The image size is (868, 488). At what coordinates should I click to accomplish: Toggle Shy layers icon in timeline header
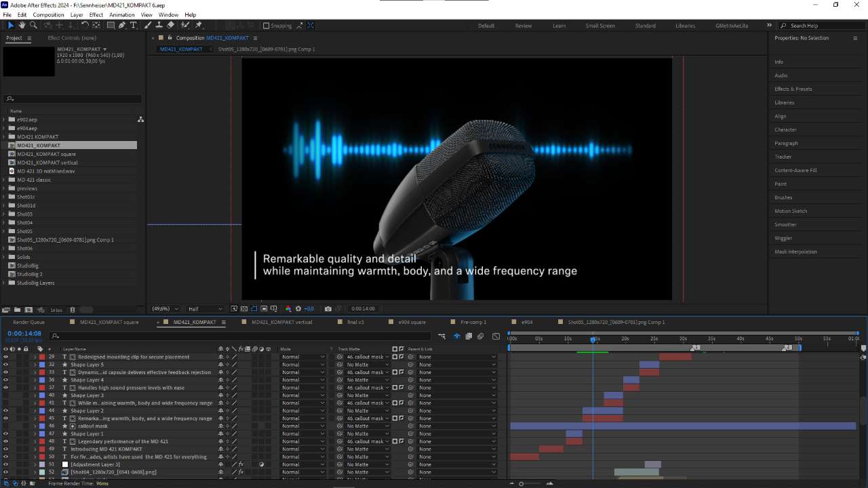456,336
